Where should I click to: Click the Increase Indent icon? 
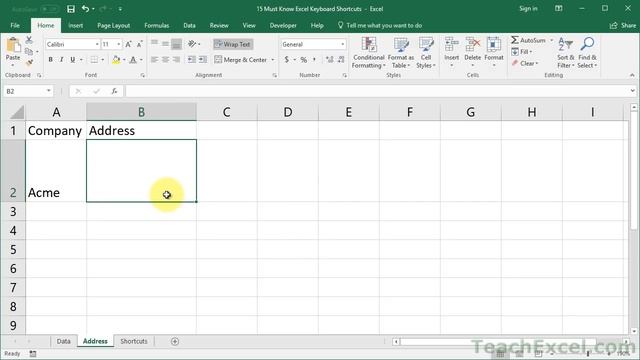pos(203,60)
